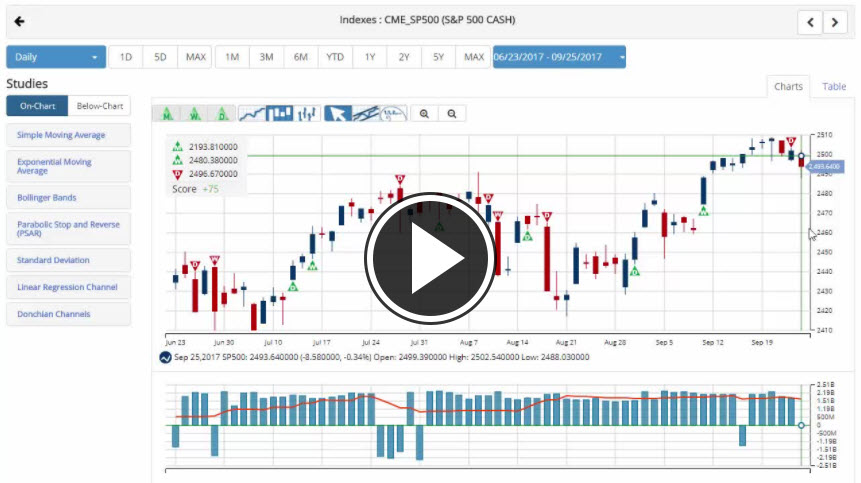Select Below-Chart studies toggle
This screenshot has width=861, height=483.
(99, 106)
